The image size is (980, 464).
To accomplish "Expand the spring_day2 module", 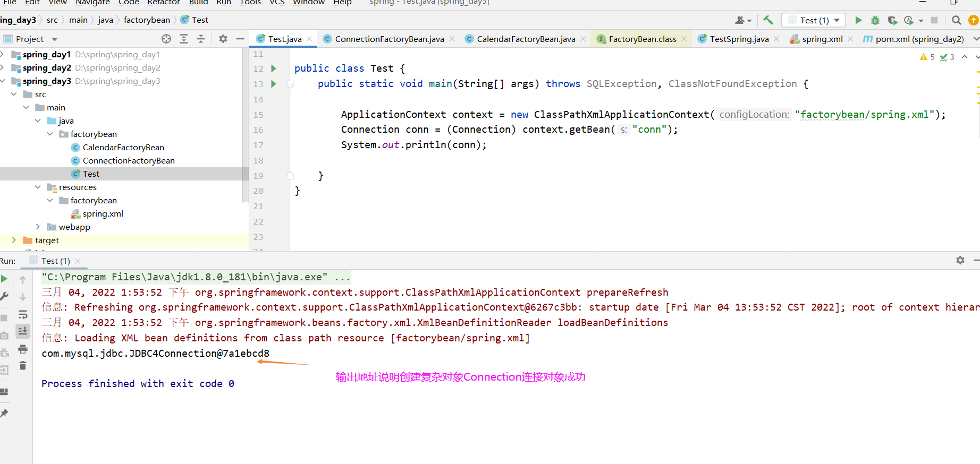I will point(3,67).
